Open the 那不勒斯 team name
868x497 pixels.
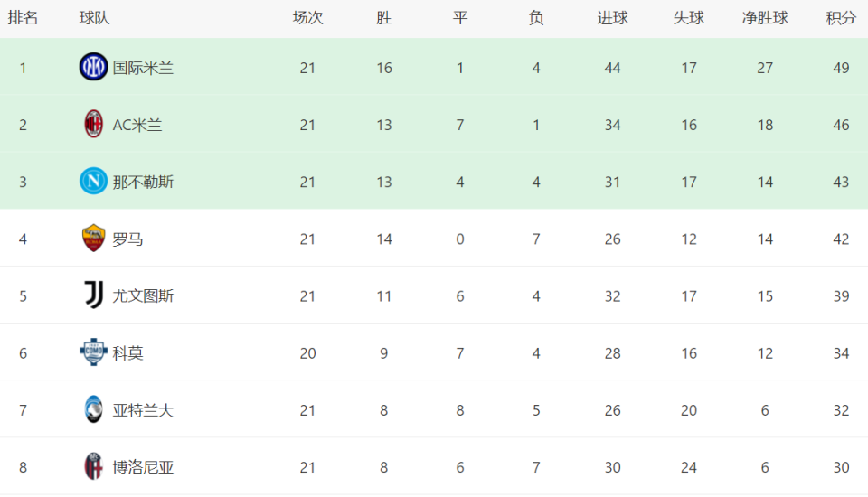tap(143, 182)
